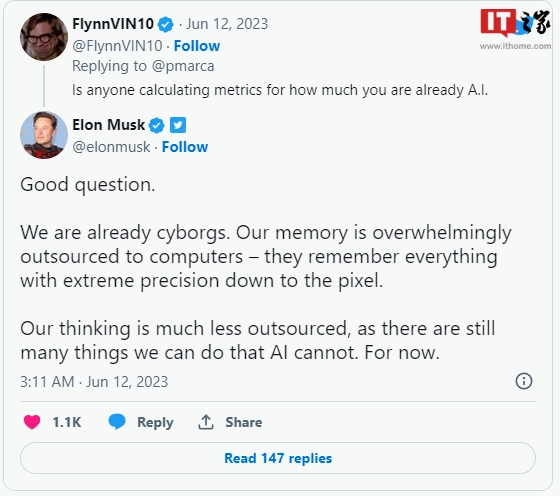Click Elon Musk's blue verified checkmark
Image resolution: width=560 pixels, height=496 pixels.
click(x=156, y=125)
